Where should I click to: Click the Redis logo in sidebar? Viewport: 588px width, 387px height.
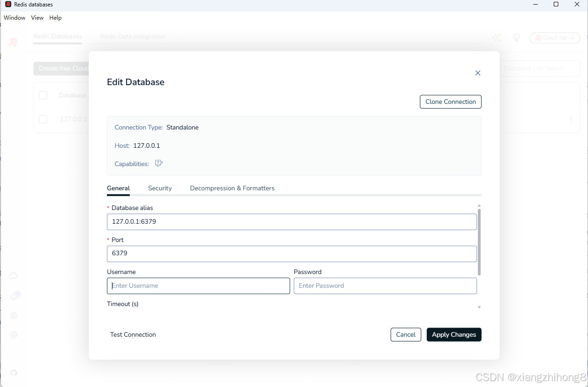tap(13, 42)
